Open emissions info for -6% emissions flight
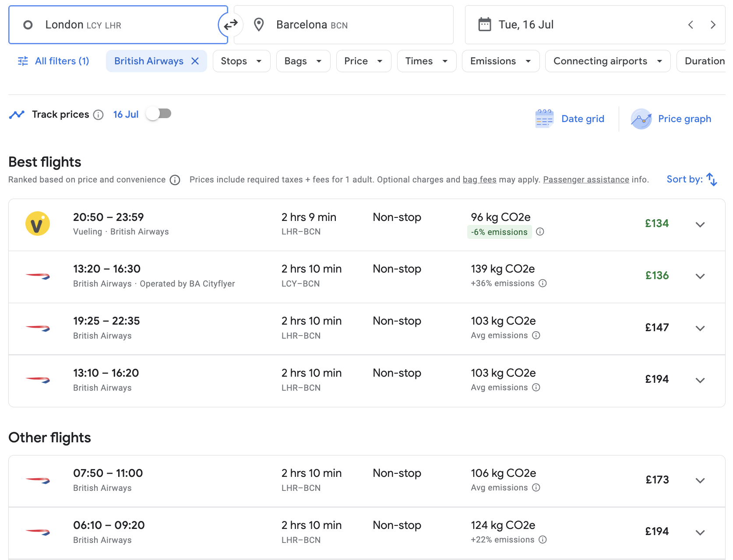 pyautogui.click(x=540, y=231)
